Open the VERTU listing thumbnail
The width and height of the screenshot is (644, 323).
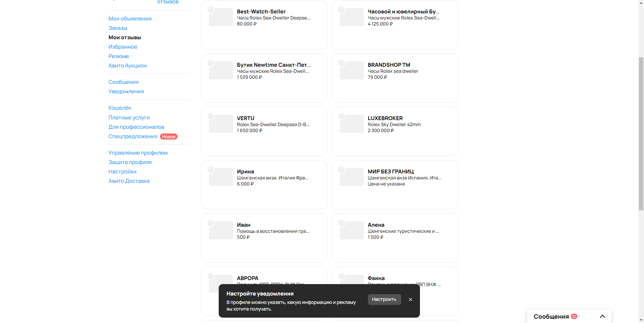221,124
